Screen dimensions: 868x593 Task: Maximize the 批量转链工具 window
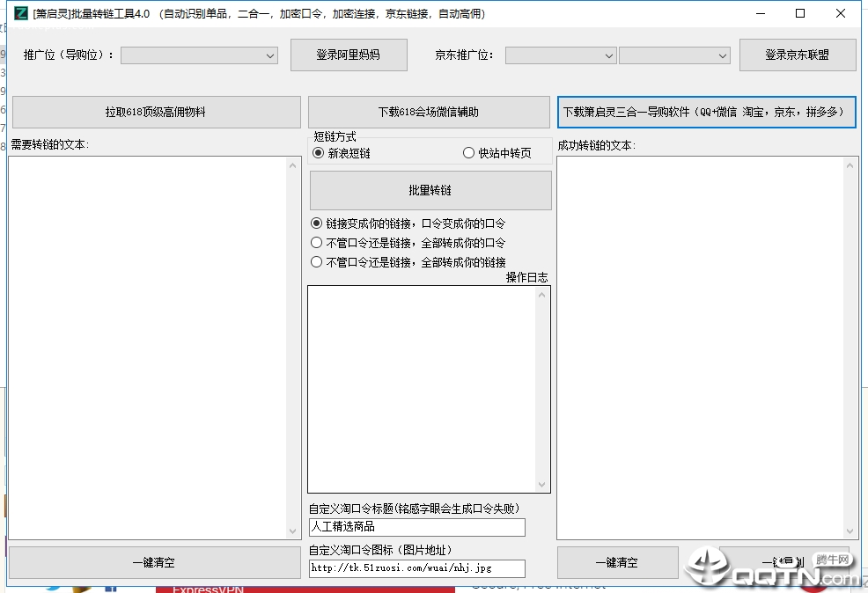(800, 13)
